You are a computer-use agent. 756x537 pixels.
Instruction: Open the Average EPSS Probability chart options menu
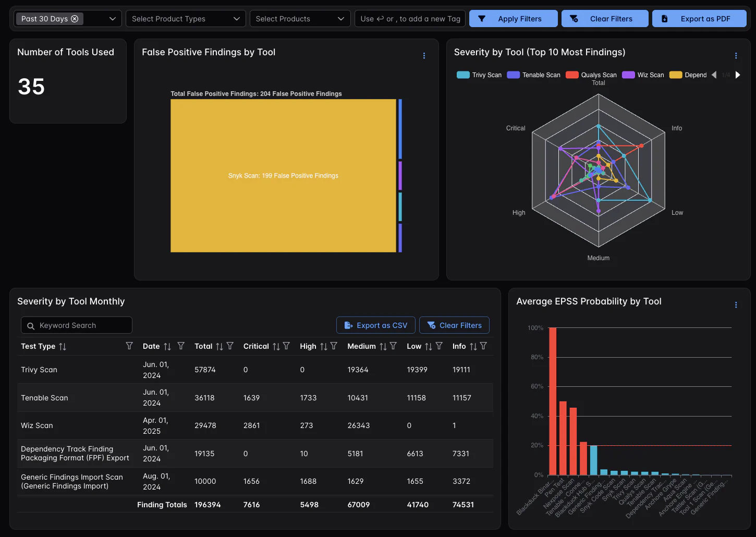736,305
